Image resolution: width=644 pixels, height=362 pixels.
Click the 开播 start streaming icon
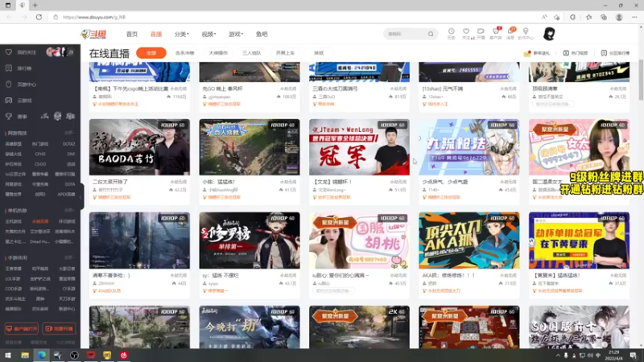(481, 31)
